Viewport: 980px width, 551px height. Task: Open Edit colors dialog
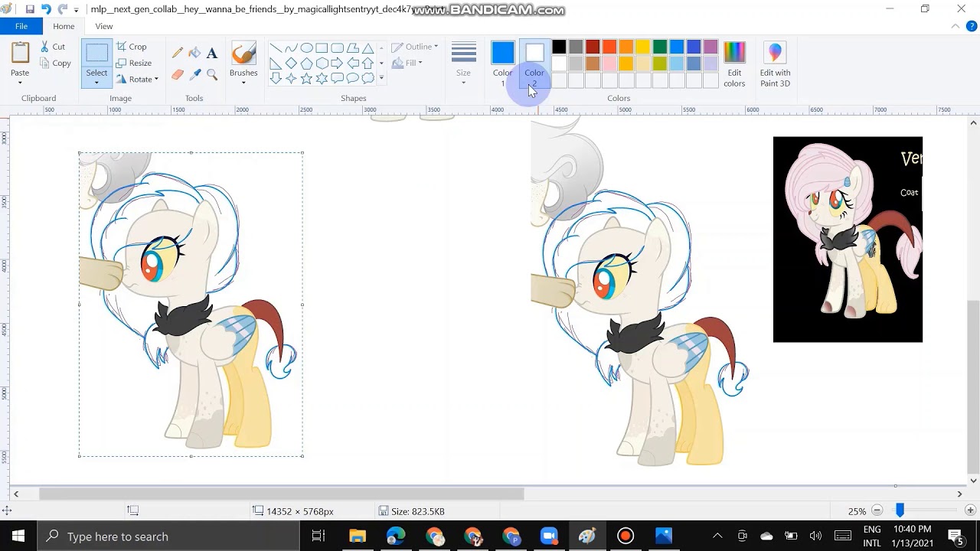coord(734,64)
